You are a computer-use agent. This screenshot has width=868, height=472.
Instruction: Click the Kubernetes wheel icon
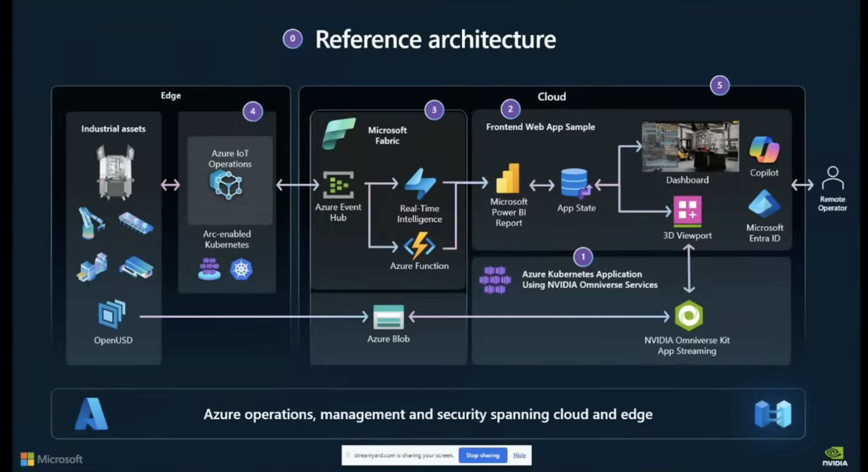tap(241, 269)
